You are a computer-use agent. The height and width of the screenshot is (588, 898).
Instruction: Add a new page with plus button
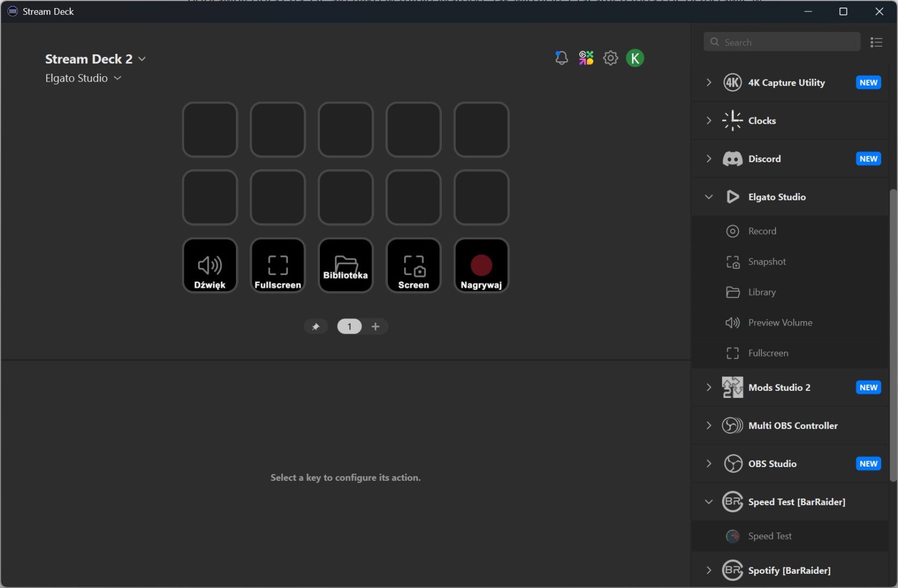coord(375,327)
